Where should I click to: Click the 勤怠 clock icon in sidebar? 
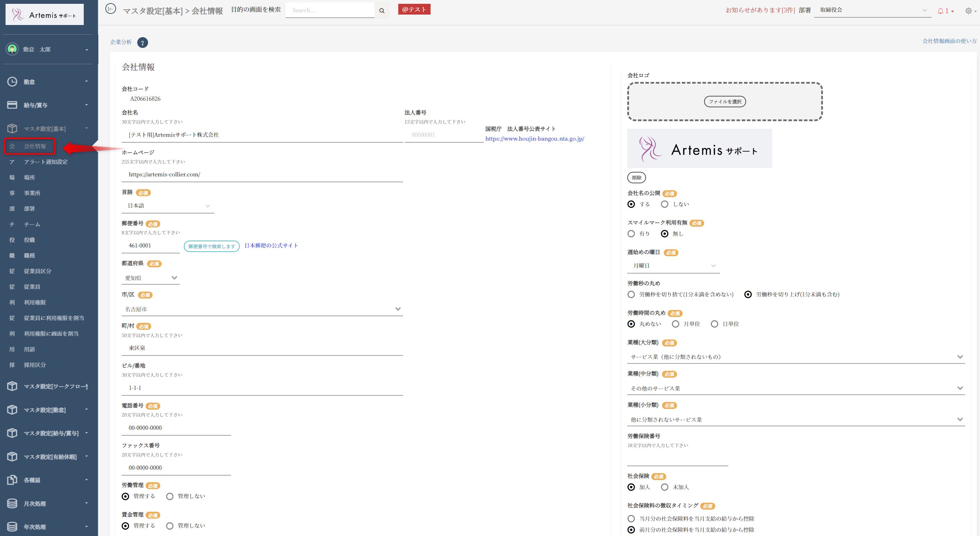pos(12,82)
